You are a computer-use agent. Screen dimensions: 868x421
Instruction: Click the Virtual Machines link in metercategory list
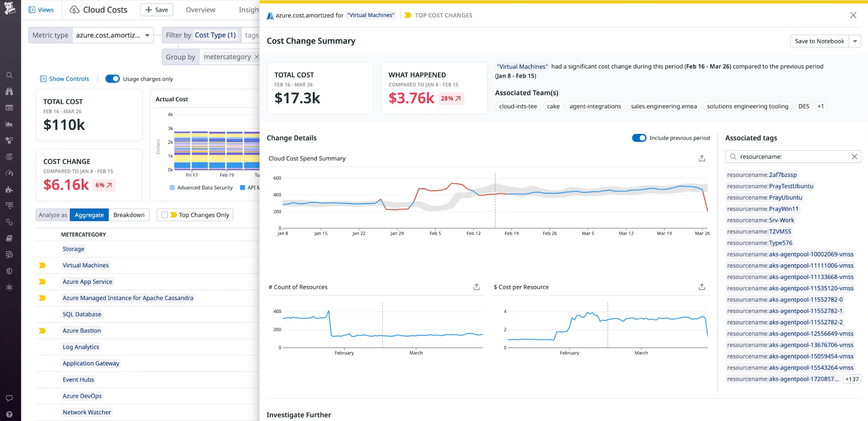[85, 265]
